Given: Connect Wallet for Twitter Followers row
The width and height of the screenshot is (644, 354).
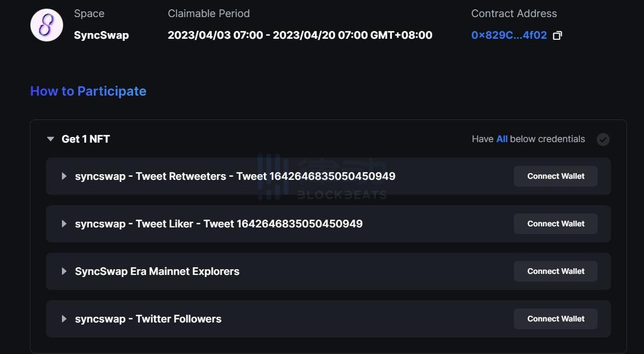Looking at the screenshot, I should pyautogui.click(x=556, y=319).
